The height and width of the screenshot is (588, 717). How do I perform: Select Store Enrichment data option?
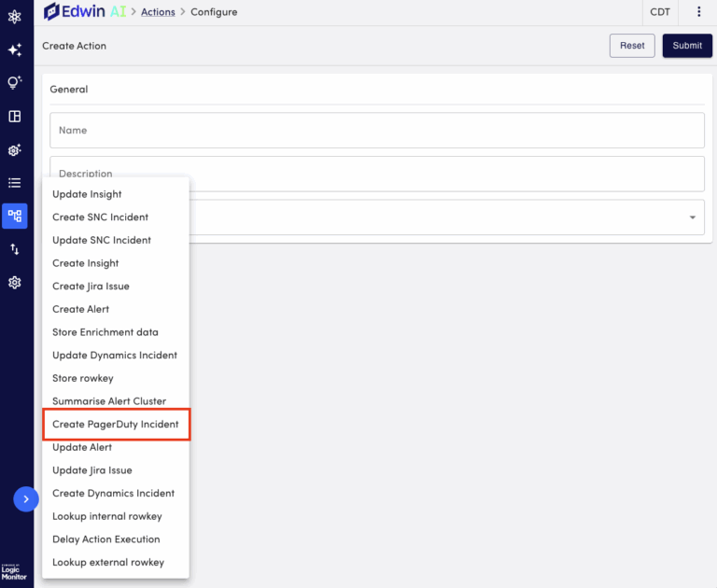[116, 332]
